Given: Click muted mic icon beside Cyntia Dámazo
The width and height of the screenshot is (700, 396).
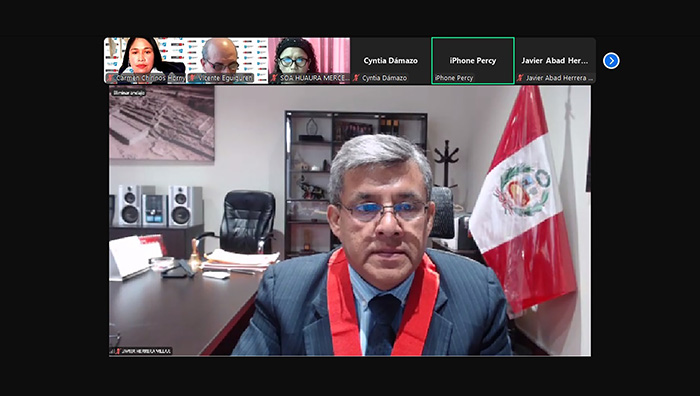Looking at the screenshot, I should 356,78.
